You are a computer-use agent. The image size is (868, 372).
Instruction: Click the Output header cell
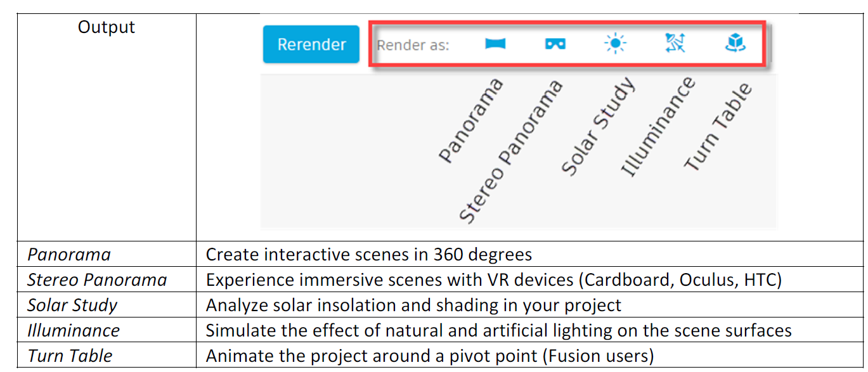(x=105, y=27)
